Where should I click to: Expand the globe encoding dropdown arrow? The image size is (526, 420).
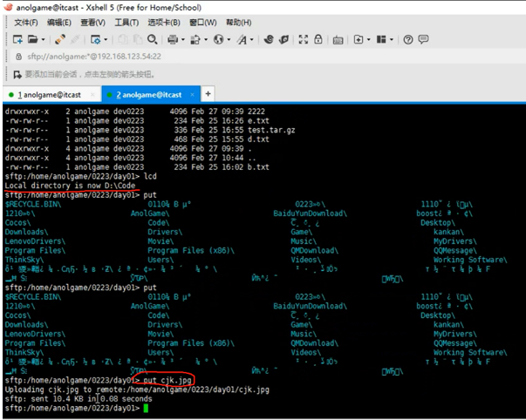tap(229, 39)
